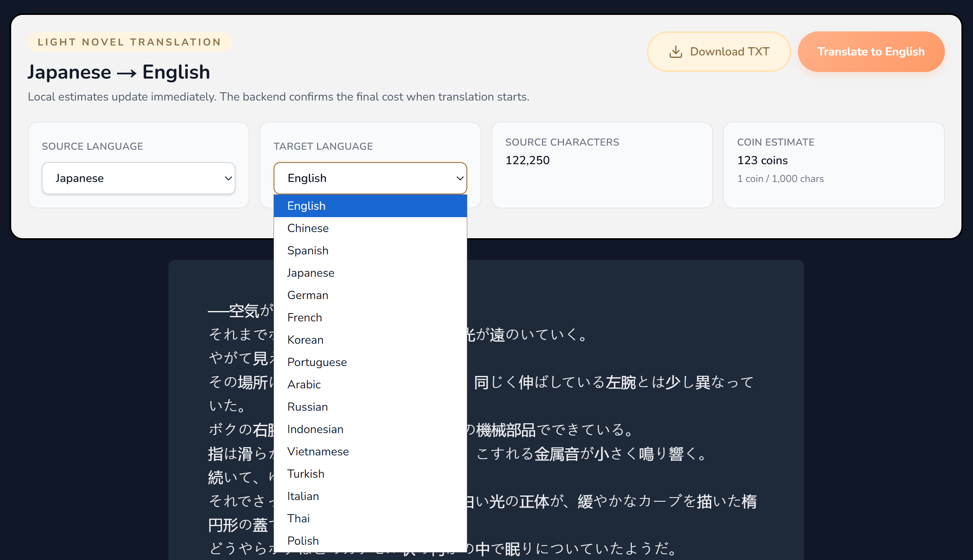This screenshot has width=973, height=560.
Task: Choose German from the options
Action: 370,295
